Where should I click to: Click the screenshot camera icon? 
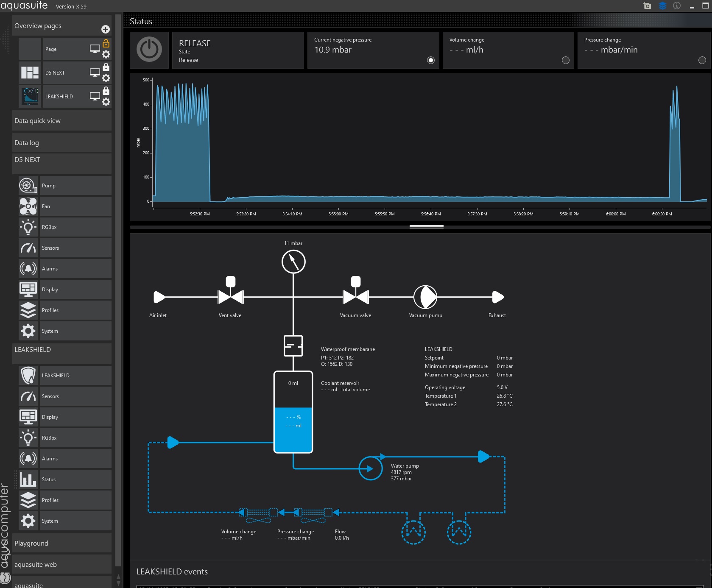pyautogui.click(x=647, y=6)
